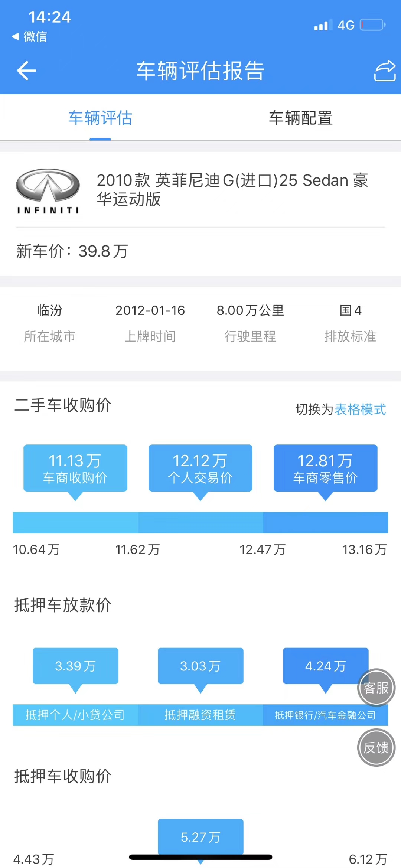Tap the emission standard 国4
Screen dimensions: 401x868
coord(351,310)
